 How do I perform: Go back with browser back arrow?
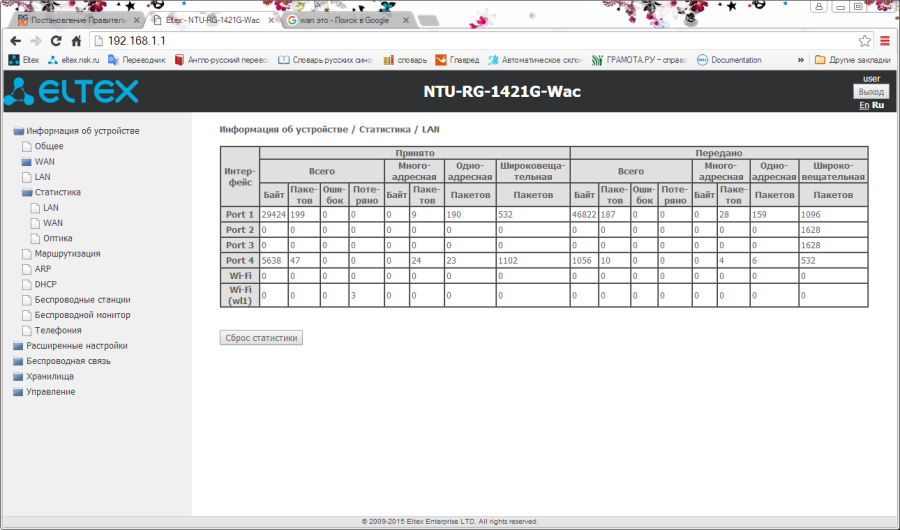(15, 41)
